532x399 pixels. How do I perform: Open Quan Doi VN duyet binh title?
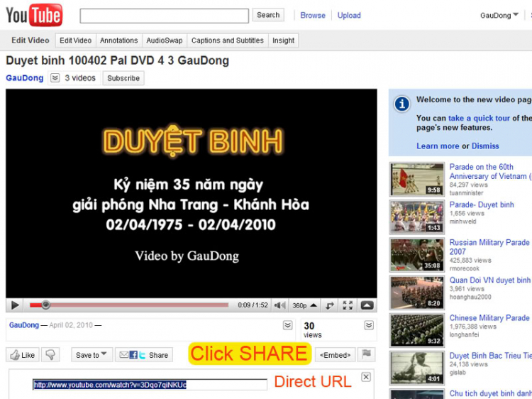[490, 280]
